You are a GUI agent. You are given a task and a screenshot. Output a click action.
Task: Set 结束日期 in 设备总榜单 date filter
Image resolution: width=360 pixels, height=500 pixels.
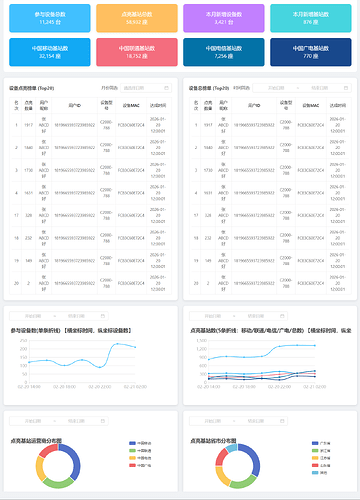[319, 88]
